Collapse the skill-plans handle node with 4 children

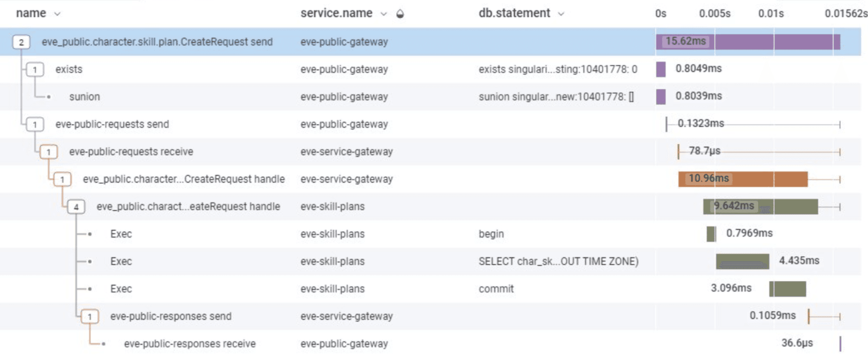[x=76, y=207]
